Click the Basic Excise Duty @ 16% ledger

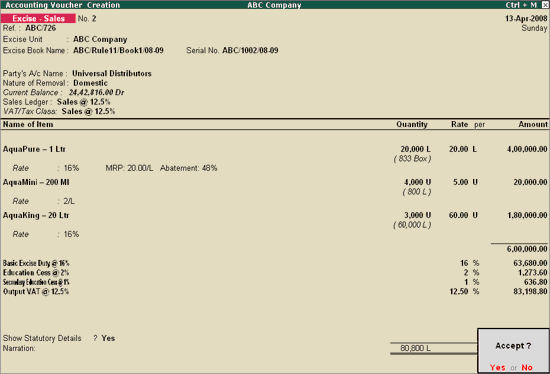36,263
